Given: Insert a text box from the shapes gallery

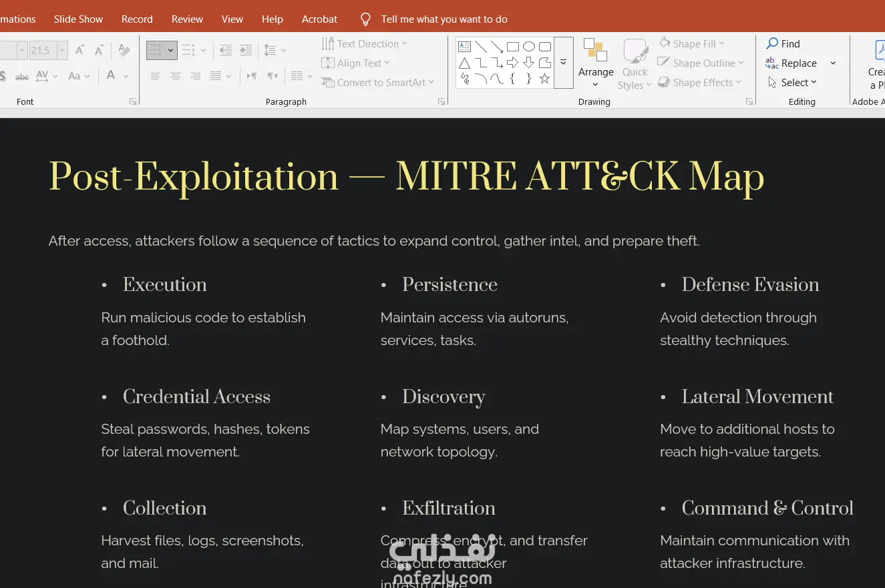Looking at the screenshot, I should coord(464,47).
